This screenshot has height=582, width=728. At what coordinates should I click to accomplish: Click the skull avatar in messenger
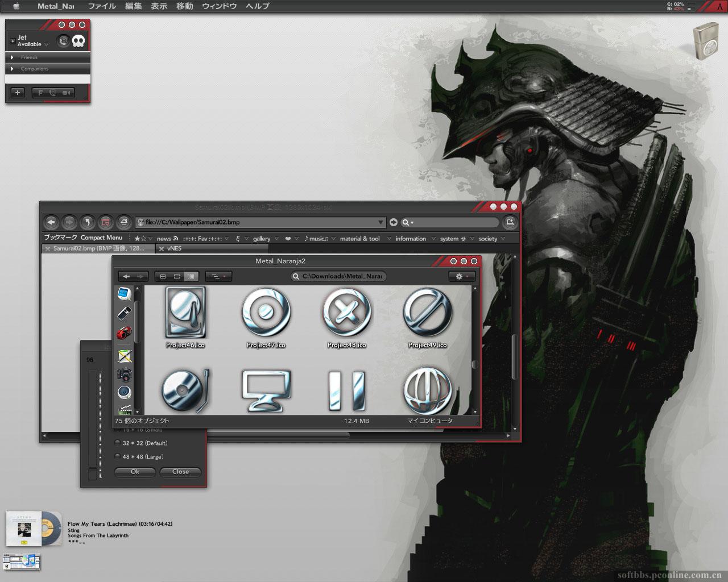click(x=78, y=41)
